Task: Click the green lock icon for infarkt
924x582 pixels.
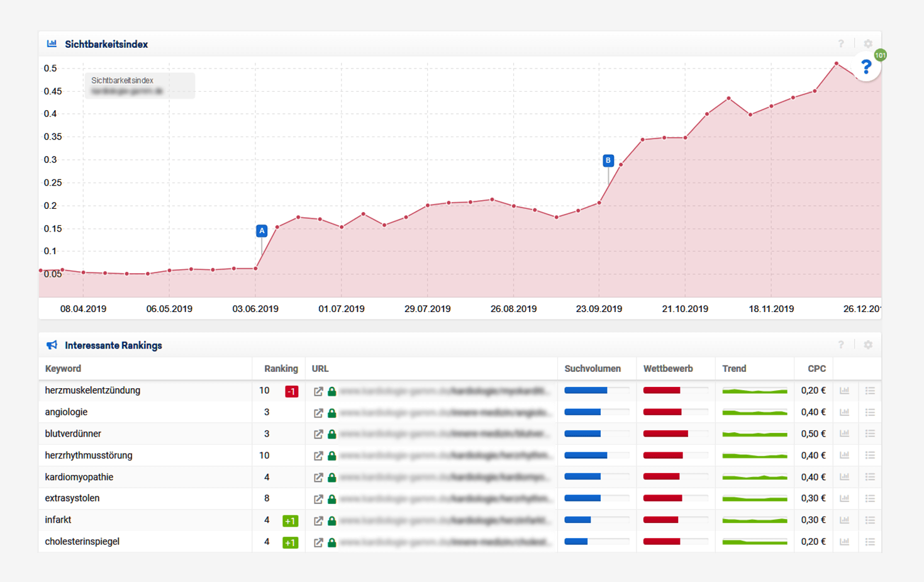Action: (331, 521)
